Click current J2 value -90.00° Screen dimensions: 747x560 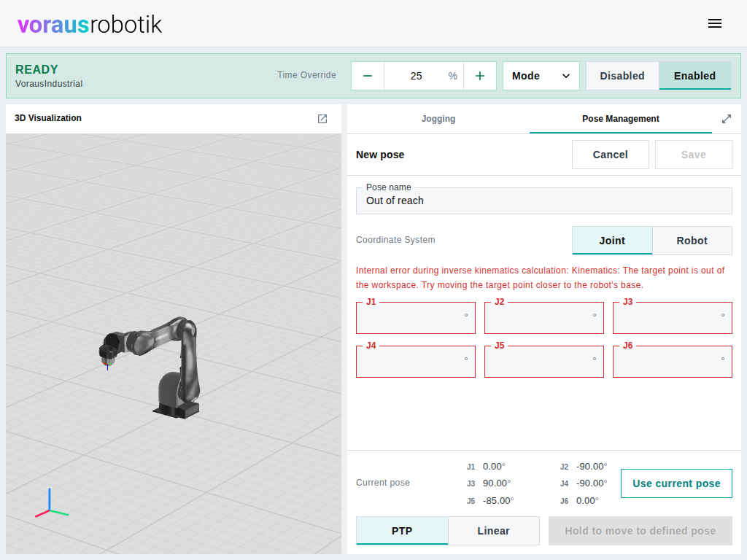click(x=592, y=466)
